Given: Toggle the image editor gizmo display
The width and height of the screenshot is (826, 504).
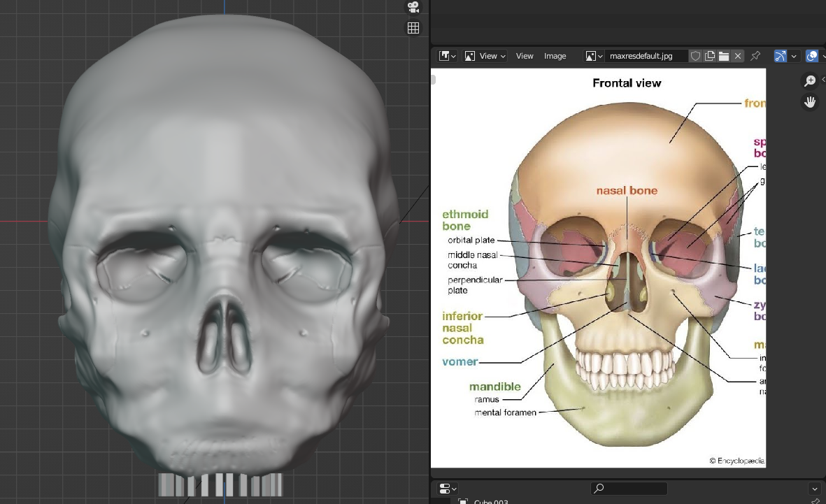Looking at the screenshot, I should tap(781, 56).
